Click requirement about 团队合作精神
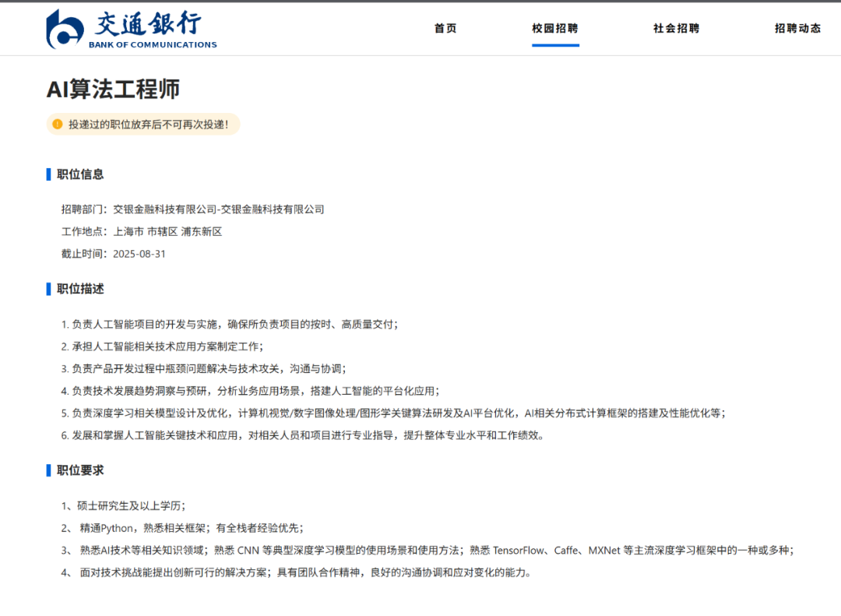This screenshot has width=841, height=616. [x=297, y=573]
